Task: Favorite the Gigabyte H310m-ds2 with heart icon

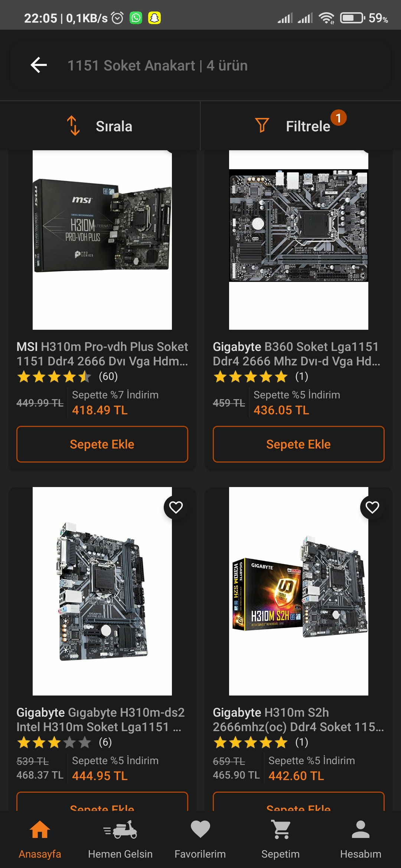Action: point(176,507)
